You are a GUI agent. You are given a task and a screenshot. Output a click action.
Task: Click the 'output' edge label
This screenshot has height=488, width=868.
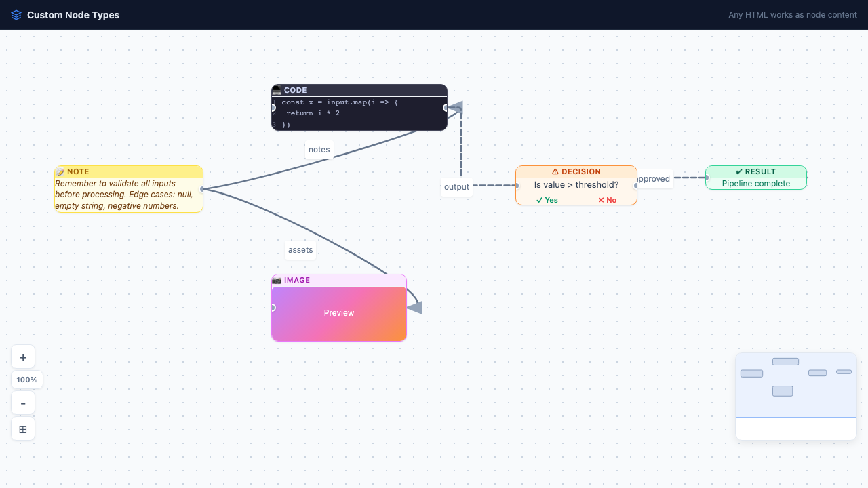click(456, 186)
